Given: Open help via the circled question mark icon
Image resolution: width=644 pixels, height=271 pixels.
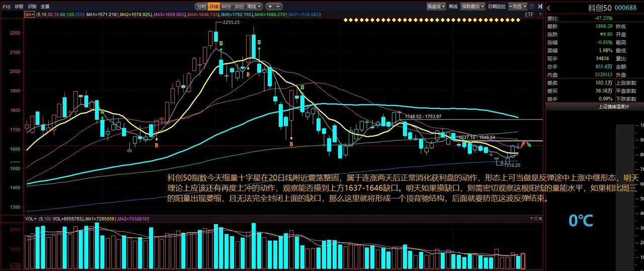Looking at the screenshot, I should 532,7.
